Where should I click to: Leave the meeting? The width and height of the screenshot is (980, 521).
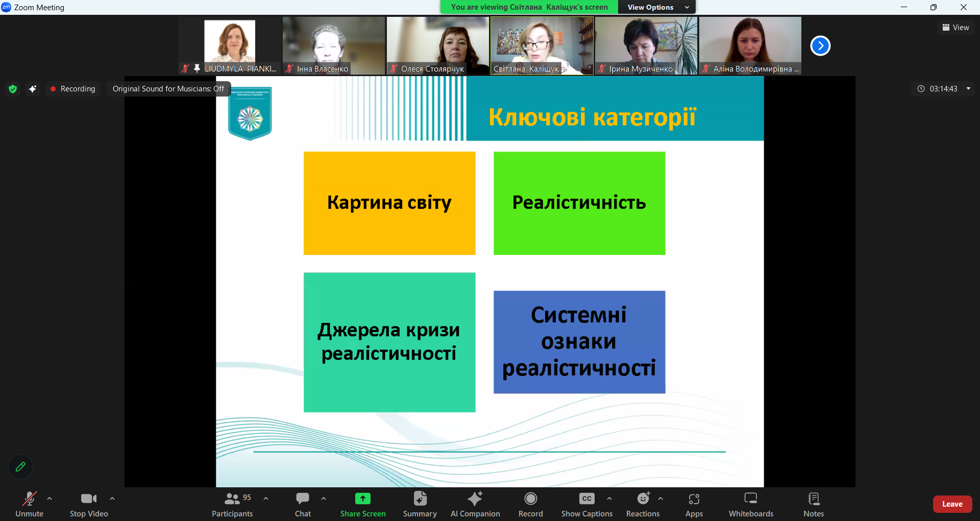coord(952,504)
